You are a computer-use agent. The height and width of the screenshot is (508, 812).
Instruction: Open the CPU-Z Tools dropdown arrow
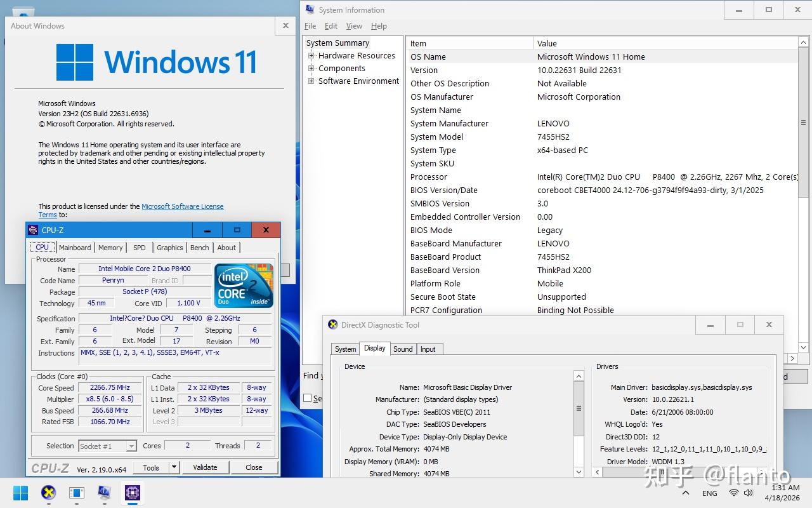(174, 467)
